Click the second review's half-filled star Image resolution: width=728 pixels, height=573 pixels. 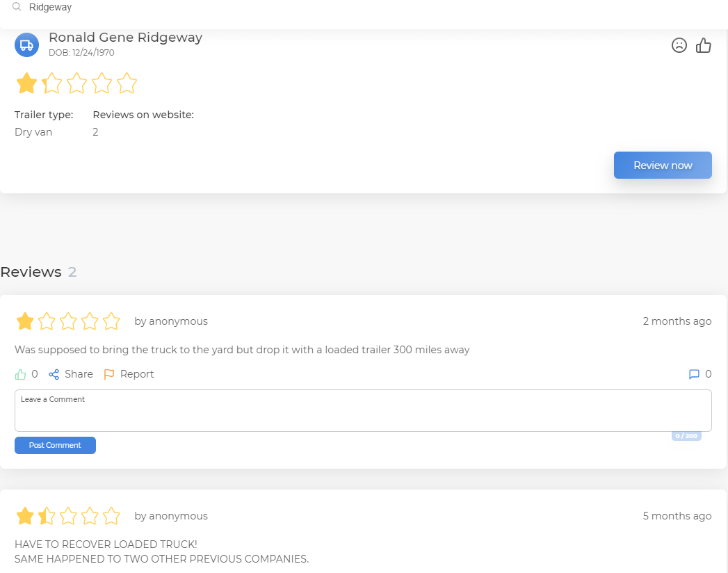pos(47,516)
